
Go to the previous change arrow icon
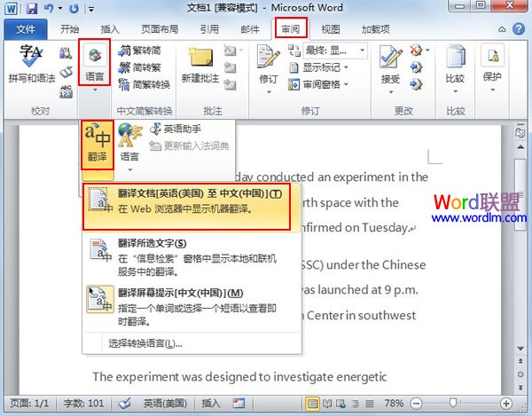click(x=416, y=67)
